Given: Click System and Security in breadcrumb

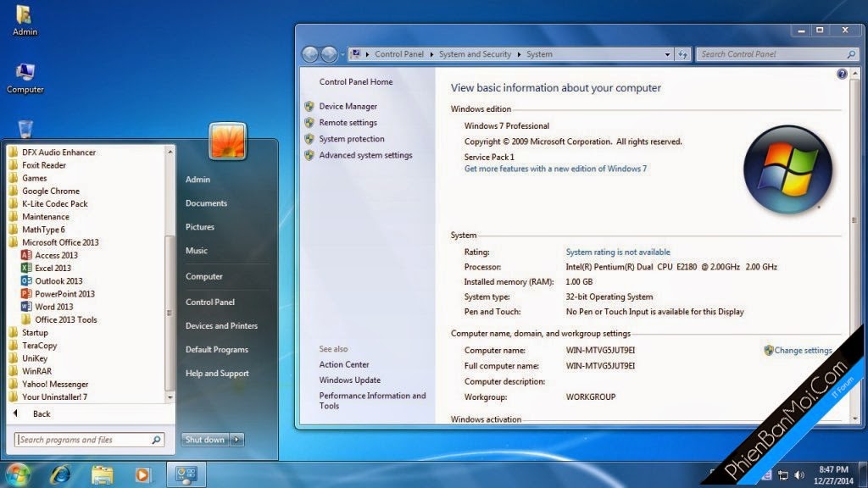Looking at the screenshot, I should pyautogui.click(x=475, y=54).
